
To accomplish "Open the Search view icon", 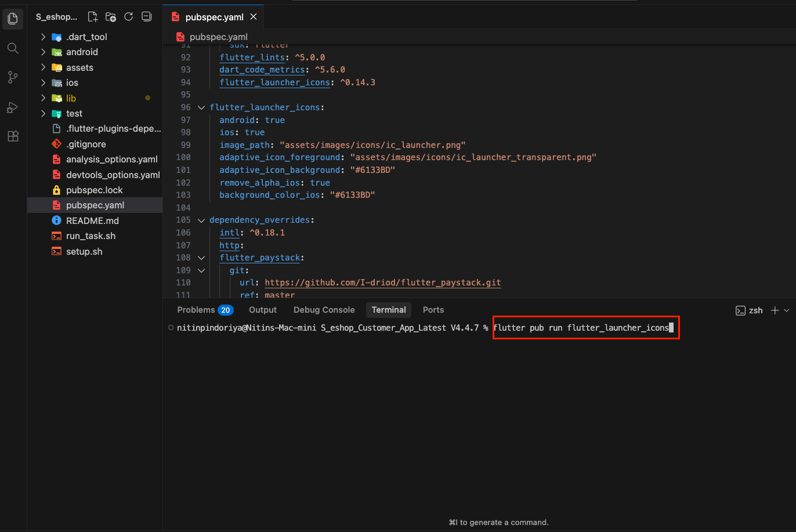I will [x=13, y=48].
